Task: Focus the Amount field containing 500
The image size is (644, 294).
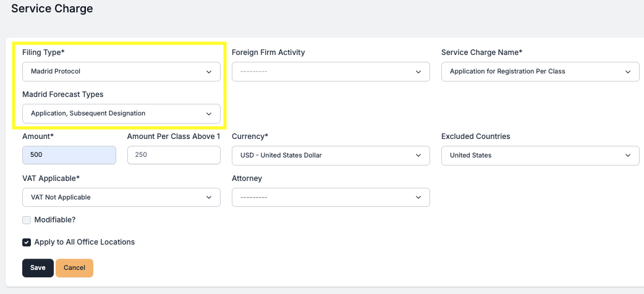Action: point(69,156)
